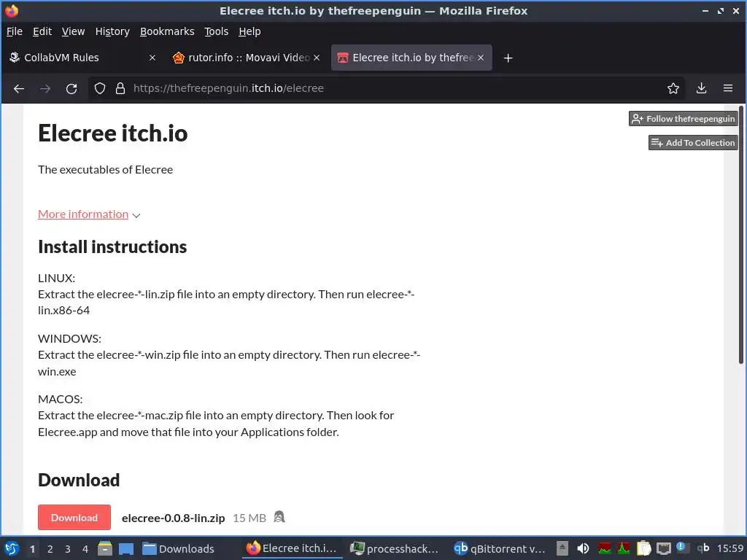Go back to the previous page
Screen dimensions: 747x560
pos(18,88)
